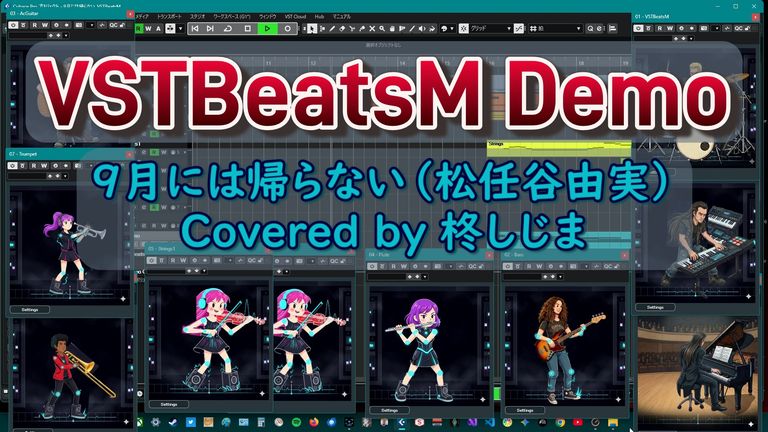The width and height of the screenshot is (768, 432).
Task: Click Settings button under trumpet player
Action: click(x=32, y=310)
